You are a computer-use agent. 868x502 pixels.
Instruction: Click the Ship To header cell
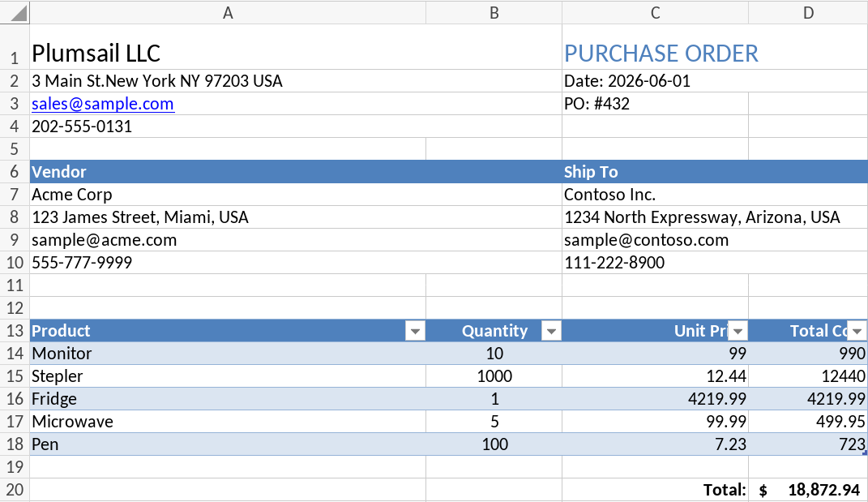715,172
